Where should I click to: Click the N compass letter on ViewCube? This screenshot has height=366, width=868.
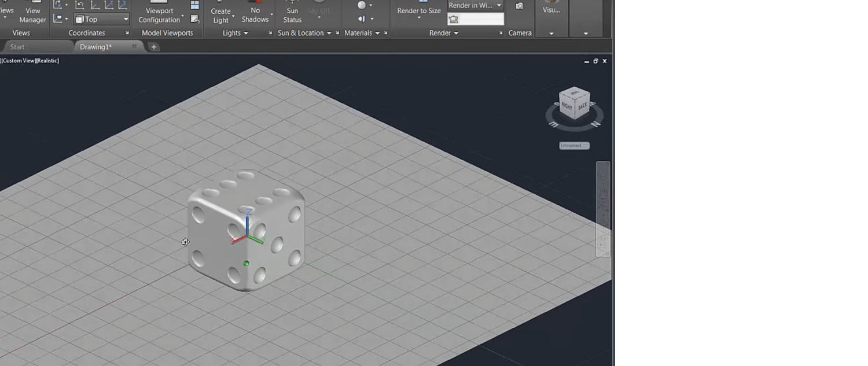pyautogui.click(x=595, y=124)
